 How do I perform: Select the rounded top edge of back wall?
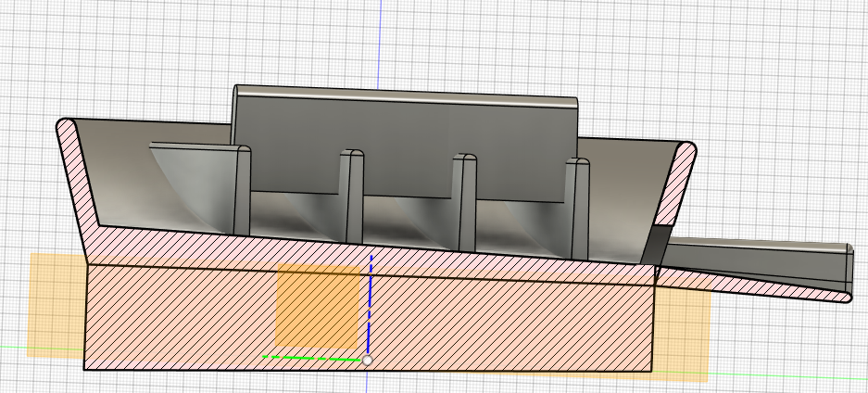click(x=407, y=95)
